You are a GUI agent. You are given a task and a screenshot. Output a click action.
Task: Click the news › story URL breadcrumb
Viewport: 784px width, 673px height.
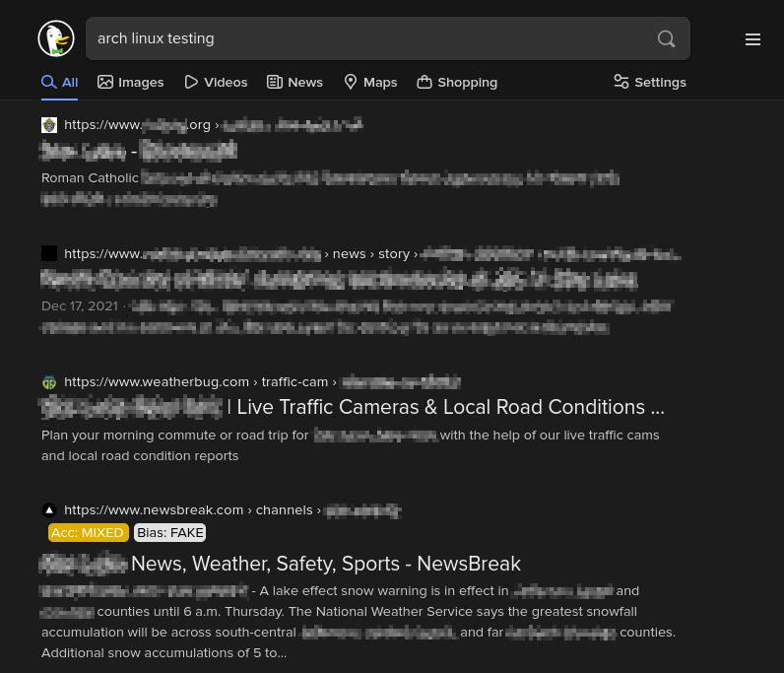coord(372,253)
